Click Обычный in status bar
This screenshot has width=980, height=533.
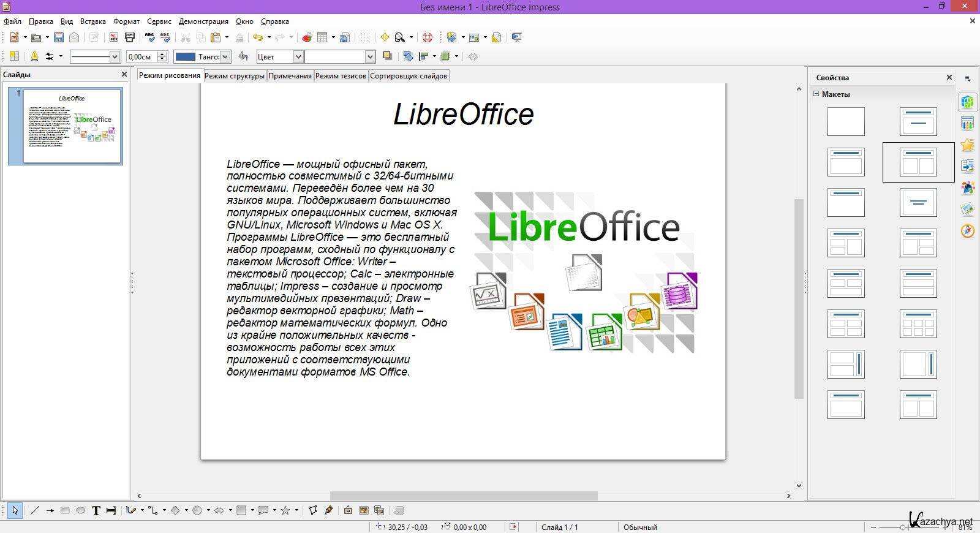point(640,527)
